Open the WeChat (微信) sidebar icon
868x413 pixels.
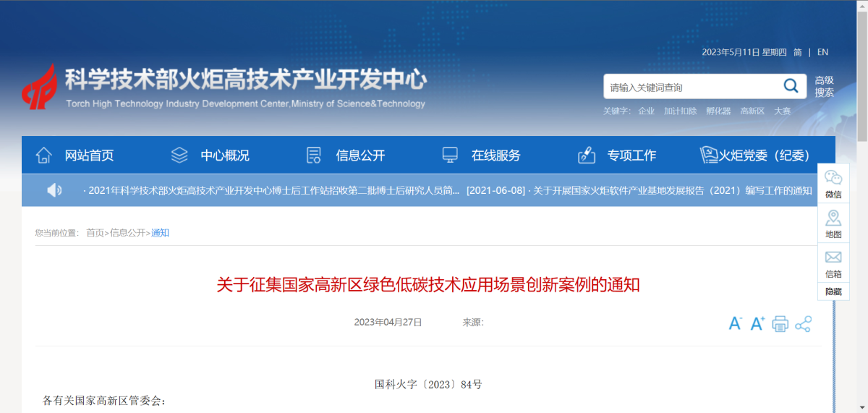point(833,184)
